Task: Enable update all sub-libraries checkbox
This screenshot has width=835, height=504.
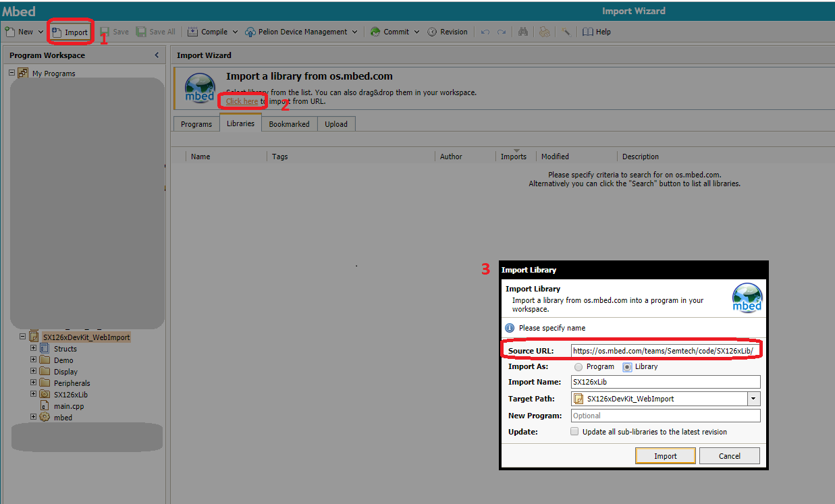Action: pyautogui.click(x=574, y=432)
